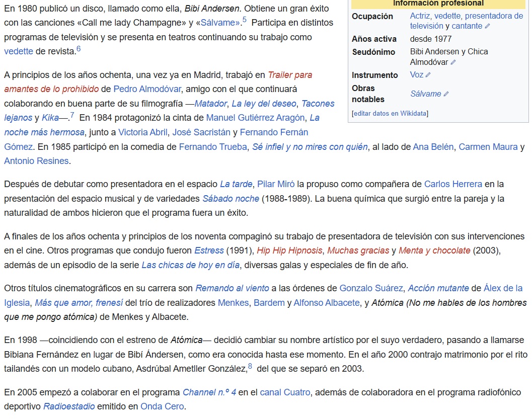Image resolution: width=532 pixels, height=420 pixels.
Task: Click the edit pencil beside 'Voz'
Action: point(428,75)
